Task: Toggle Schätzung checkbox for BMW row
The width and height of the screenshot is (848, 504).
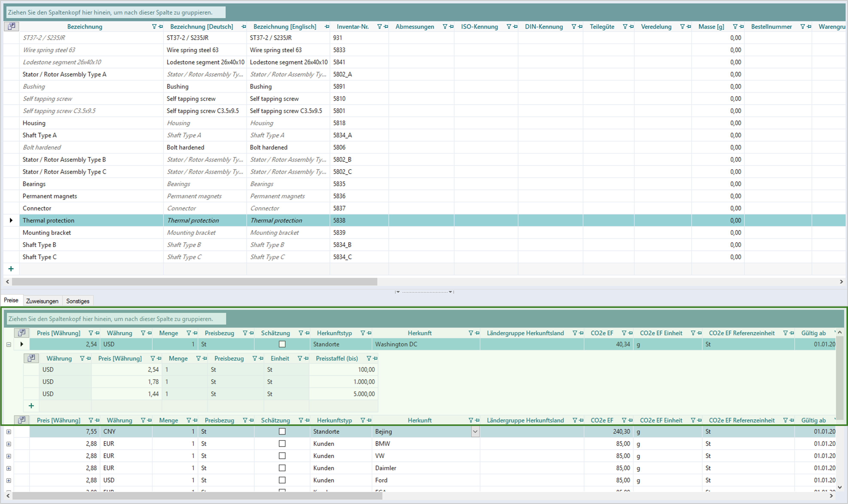Action: tap(282, 443)
